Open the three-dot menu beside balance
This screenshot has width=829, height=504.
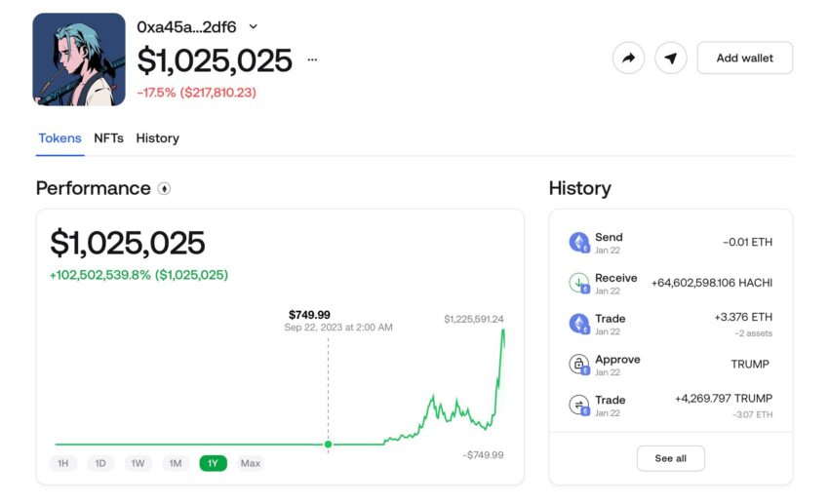(x=312, y=59)
